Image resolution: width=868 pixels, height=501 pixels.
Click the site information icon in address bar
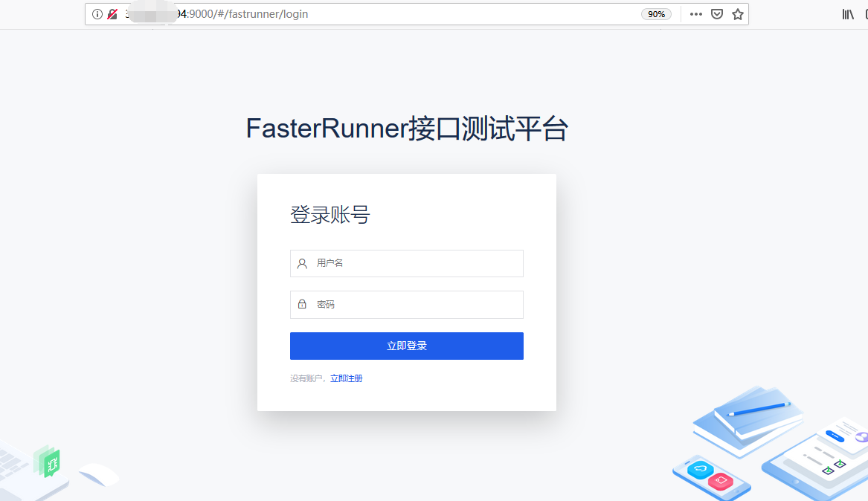(x=97, y=14)
